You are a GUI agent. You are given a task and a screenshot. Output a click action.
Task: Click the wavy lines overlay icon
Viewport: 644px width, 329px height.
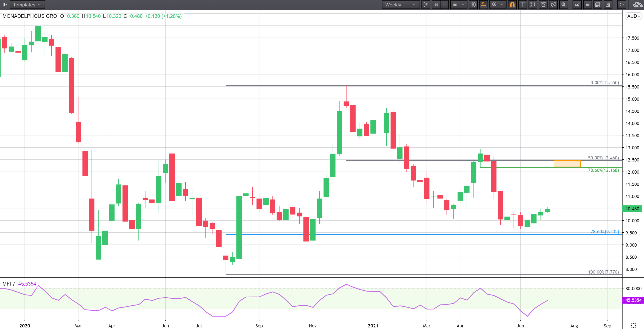pos(494,5)
